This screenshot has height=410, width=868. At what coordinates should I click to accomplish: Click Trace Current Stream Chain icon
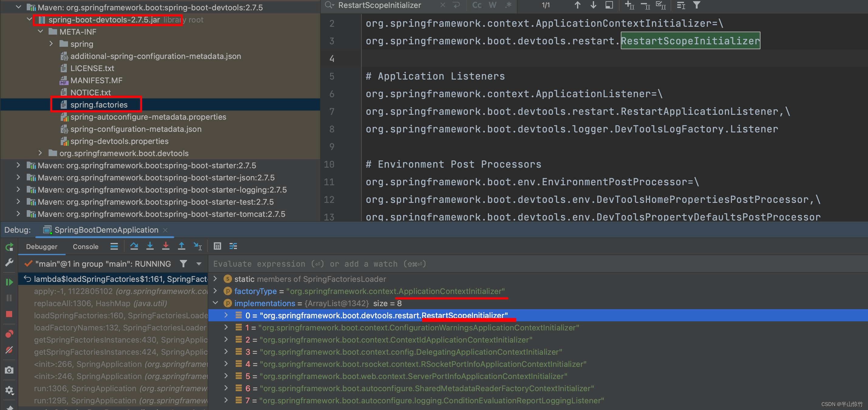click(233, 246)
